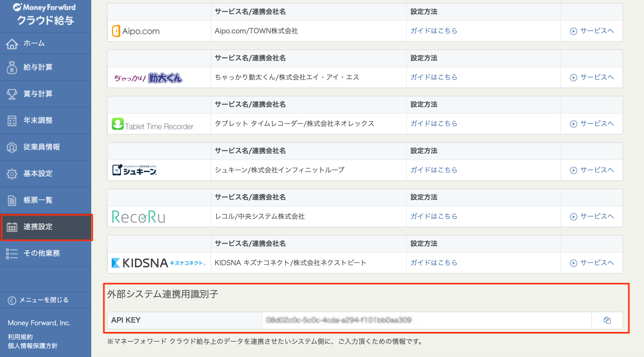Click the trophy 賞与計算 icon
Image resolution: width=644 pixels, height=357 pixels.
click(x=12, y=94)
